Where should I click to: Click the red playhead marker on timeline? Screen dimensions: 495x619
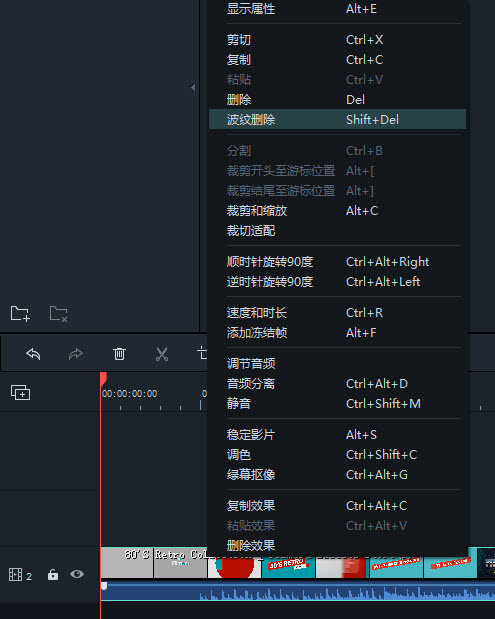click(103, 379)
